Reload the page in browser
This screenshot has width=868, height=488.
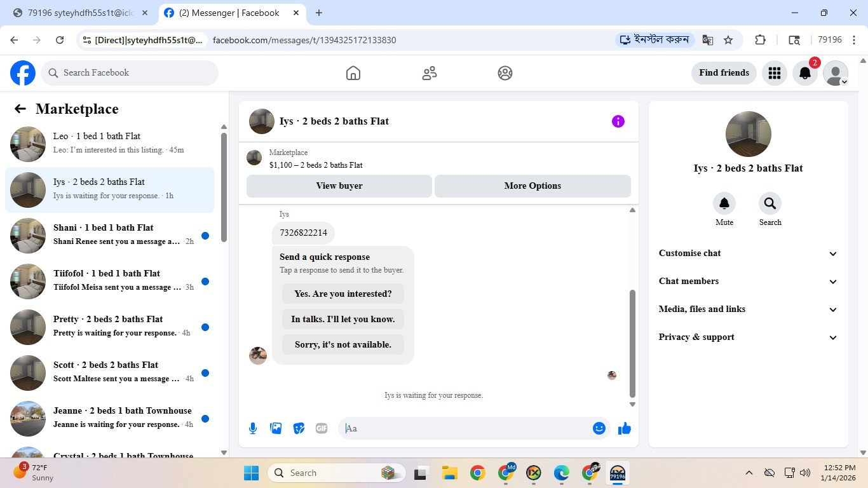(x=60, y=40)
